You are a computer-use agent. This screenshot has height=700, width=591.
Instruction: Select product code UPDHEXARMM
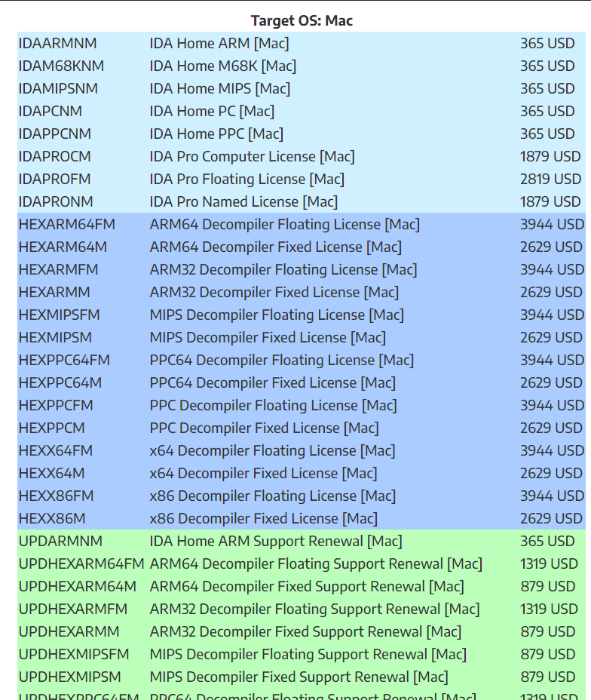(69, 631)
